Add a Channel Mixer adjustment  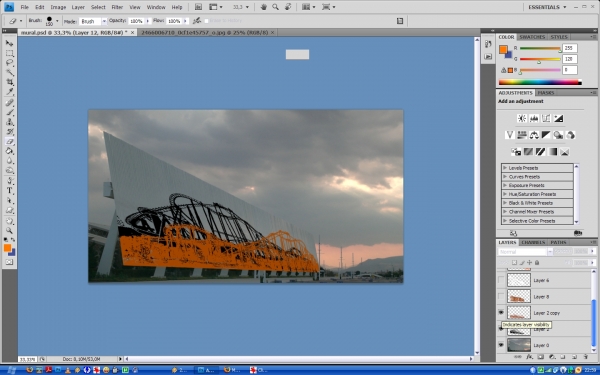(x=571, y=135)
